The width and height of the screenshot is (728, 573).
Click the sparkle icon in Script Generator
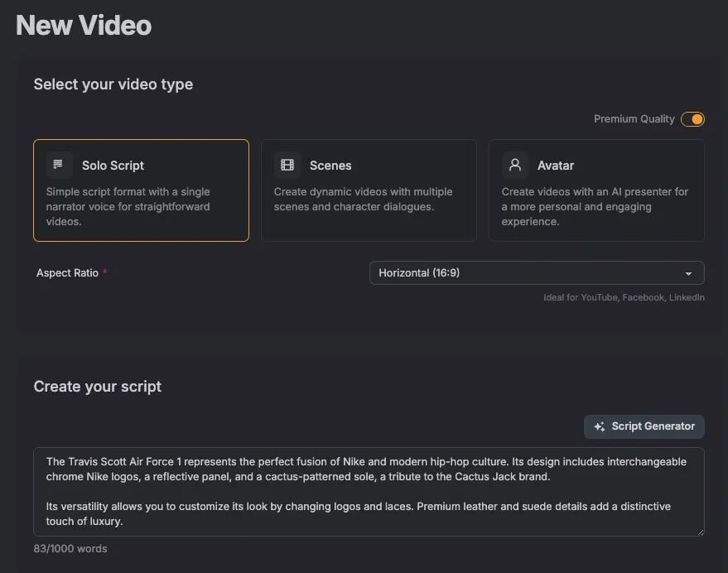600,426
